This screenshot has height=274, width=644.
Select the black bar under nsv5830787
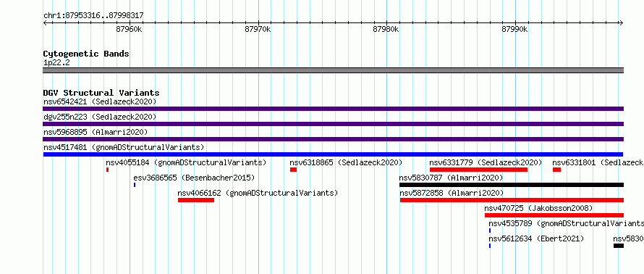click(x=512, y=185)
